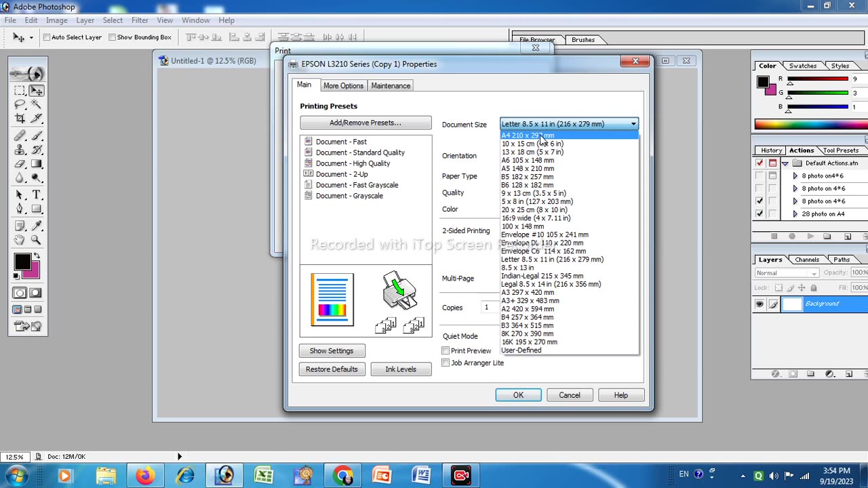Select the Blur tool
The image size is (868, 488).
(20, 179)
